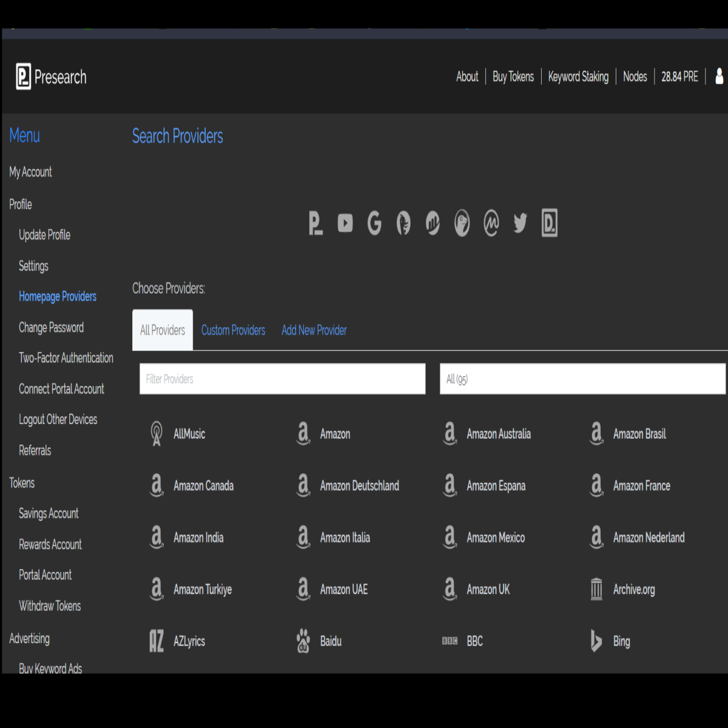Click the Archive.org building icon

pyautogui.click(x=597, y=589)
